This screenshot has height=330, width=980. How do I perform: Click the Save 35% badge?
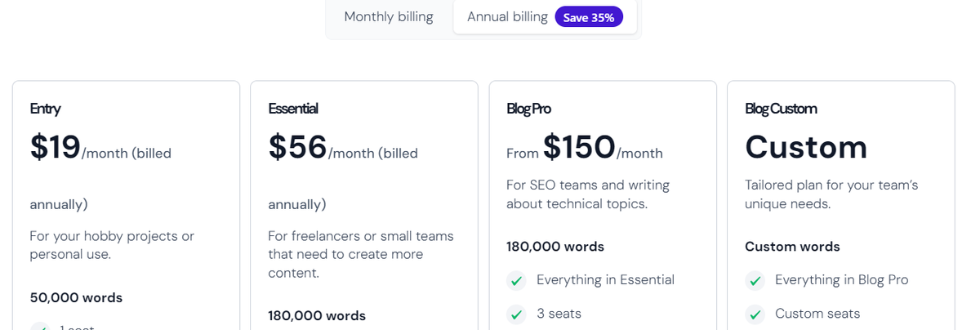click(x=589, y=17)
